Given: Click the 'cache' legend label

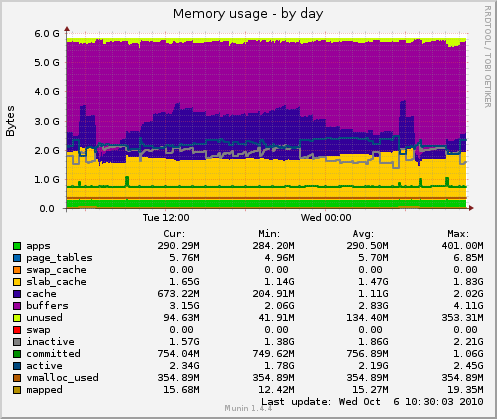Looking at the screenshot, I should point(41,294).
